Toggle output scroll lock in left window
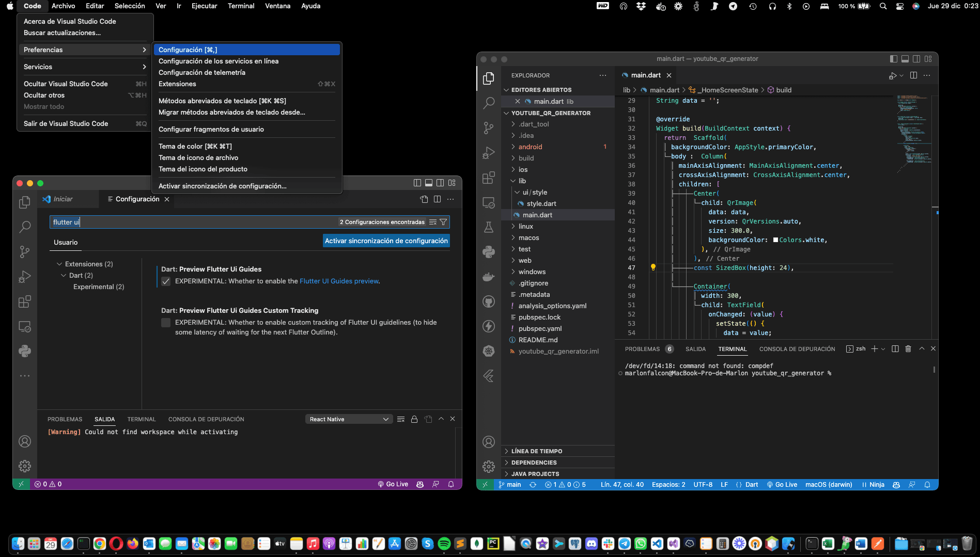980x557 pixels. tap(414, 419)
